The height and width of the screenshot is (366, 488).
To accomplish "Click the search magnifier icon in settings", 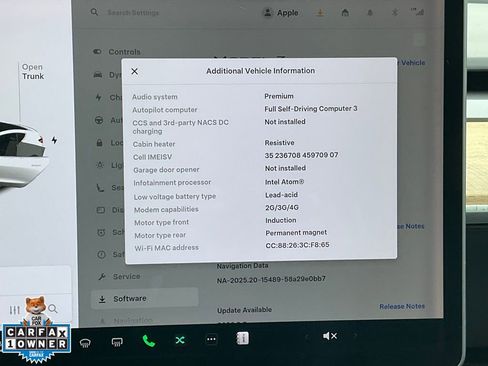I will 94,12.
